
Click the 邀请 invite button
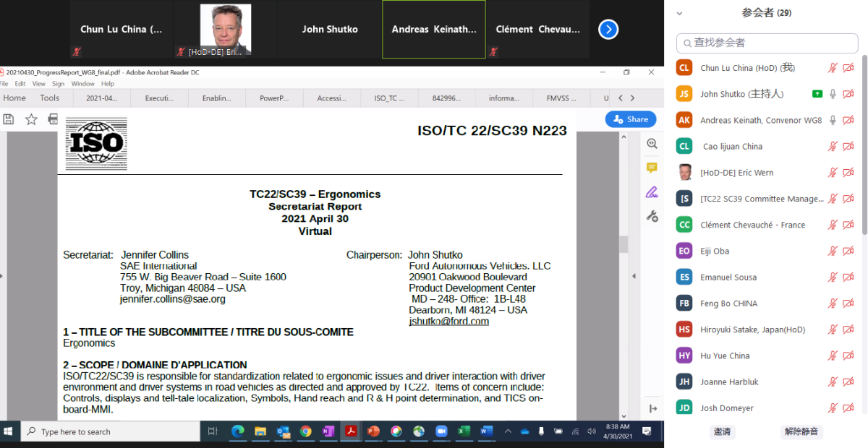(x=722, y=431)
